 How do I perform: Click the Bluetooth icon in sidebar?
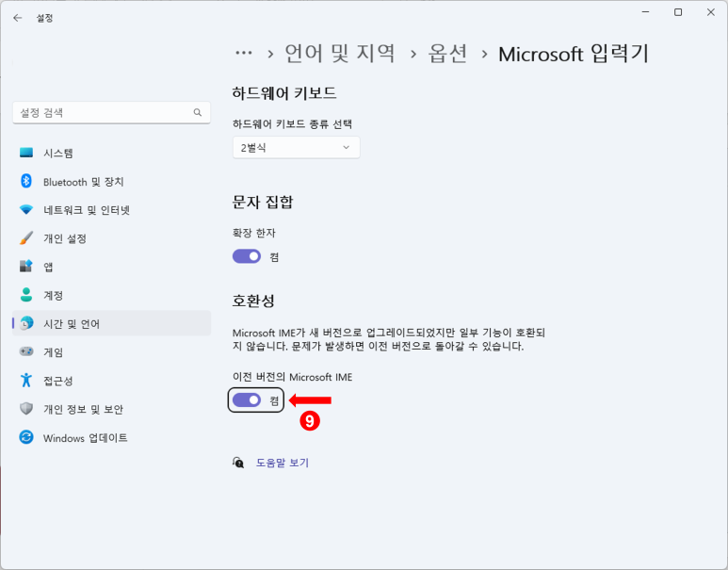coord(26,181)
